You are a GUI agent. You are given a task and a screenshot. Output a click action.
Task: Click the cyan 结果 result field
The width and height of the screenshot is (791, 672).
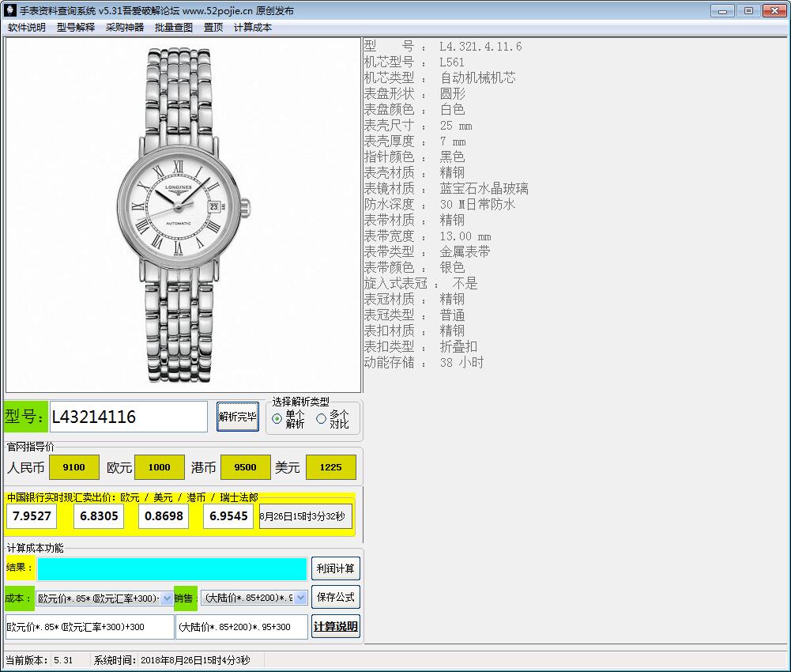(x=172, y=569)
